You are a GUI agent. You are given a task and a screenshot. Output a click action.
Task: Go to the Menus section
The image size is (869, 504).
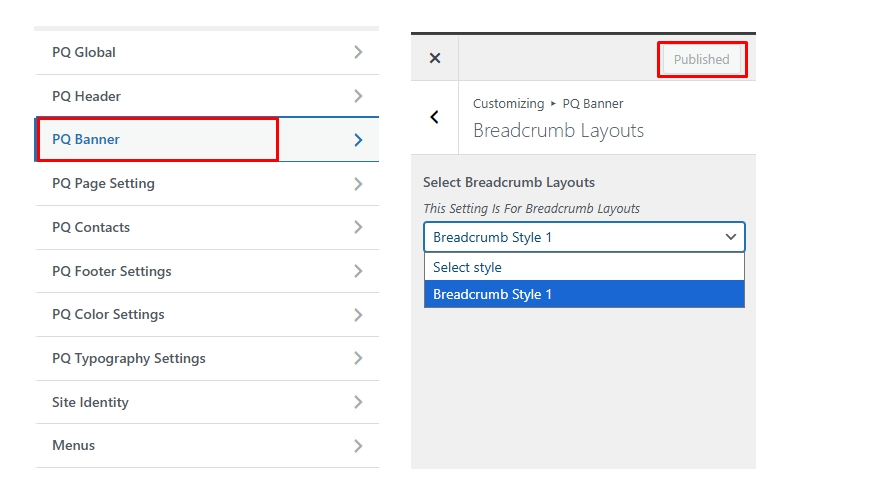pyautogui.click(x=74, y=445)
